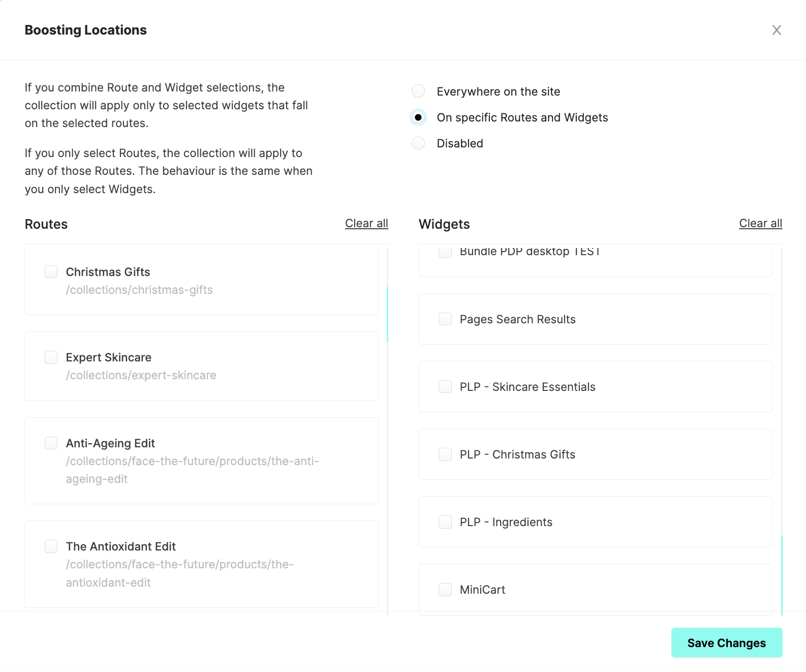The width and height of the screenshot is (806, 672).
Task: Check the PLP - Ingredients widget
Action: [x=445, y=522]
